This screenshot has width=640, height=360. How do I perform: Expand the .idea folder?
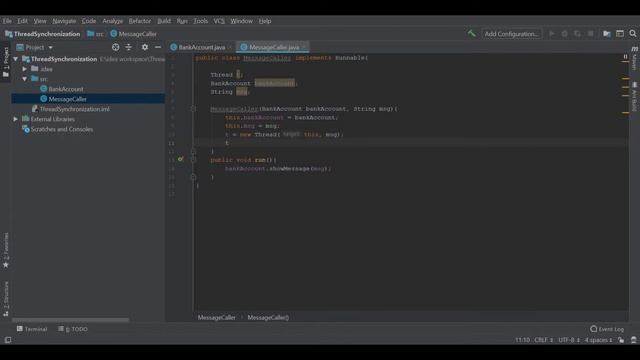tap(25, 69)
